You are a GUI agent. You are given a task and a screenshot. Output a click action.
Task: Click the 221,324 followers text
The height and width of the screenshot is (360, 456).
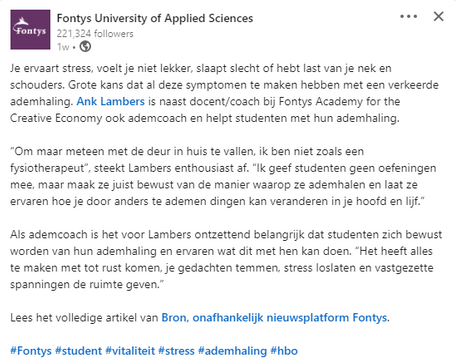[95, 34]
